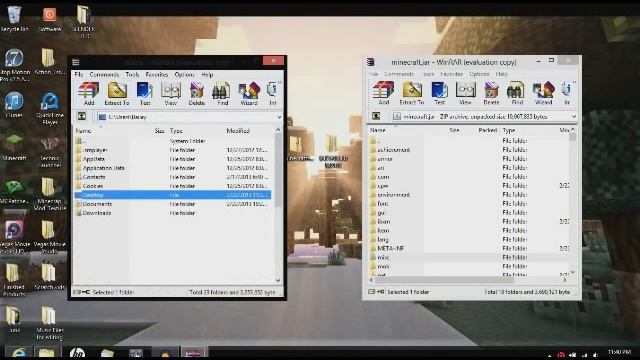Image resolution: width=640 pixels, height=360 pixels.
Task: Select the META-INF folder in minecraft.jar
Action: (x=469, y=248)
